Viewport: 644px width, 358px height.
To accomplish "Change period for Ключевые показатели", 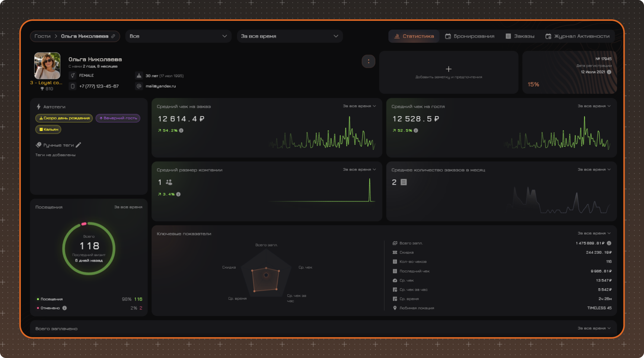I will pos(594,233).
